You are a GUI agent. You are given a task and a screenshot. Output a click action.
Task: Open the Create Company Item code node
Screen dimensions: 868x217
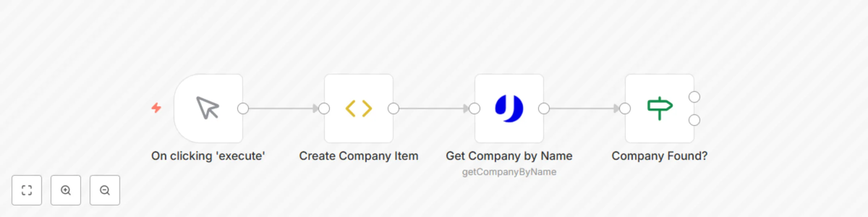[x=358, y=108]
